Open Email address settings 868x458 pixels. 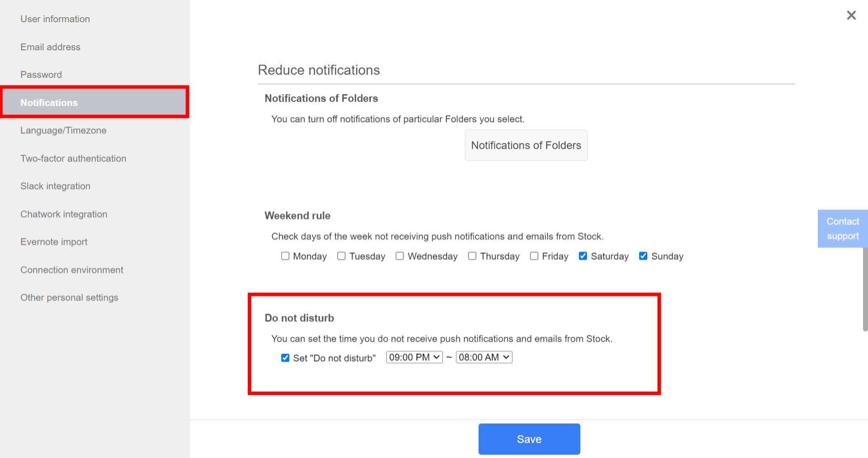pyautogui.click(x=50, y=47)
